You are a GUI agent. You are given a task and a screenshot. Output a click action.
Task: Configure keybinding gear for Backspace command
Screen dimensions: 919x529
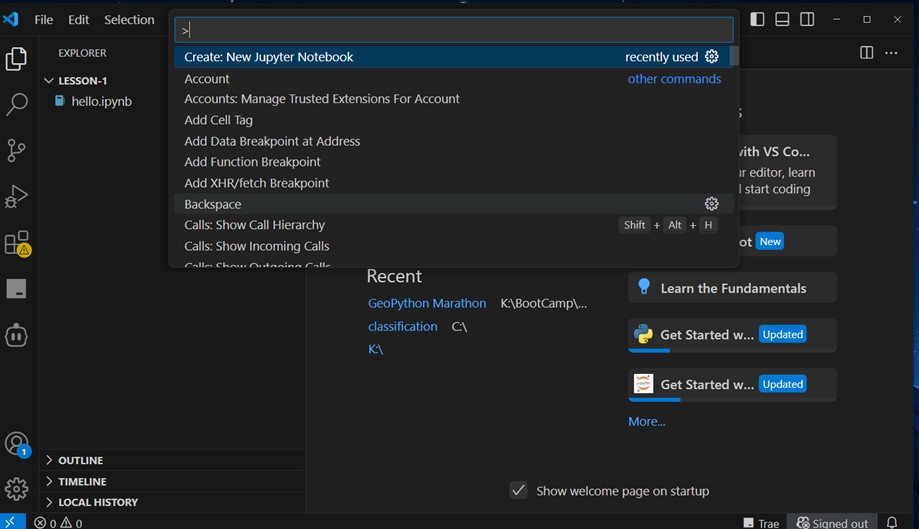[x=712, y=204]
